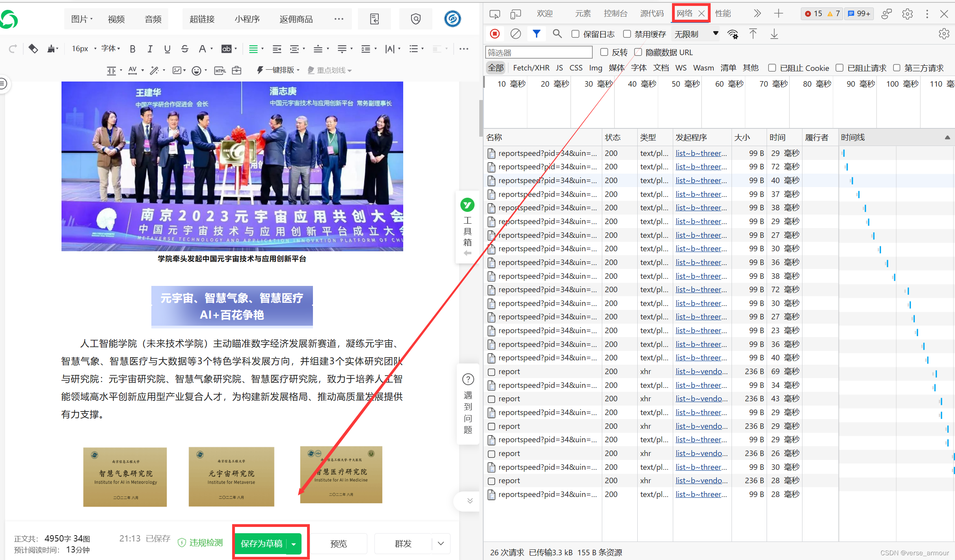Click the 预览 button
This screenshot has width=955, height=560.
pos(338,543)
